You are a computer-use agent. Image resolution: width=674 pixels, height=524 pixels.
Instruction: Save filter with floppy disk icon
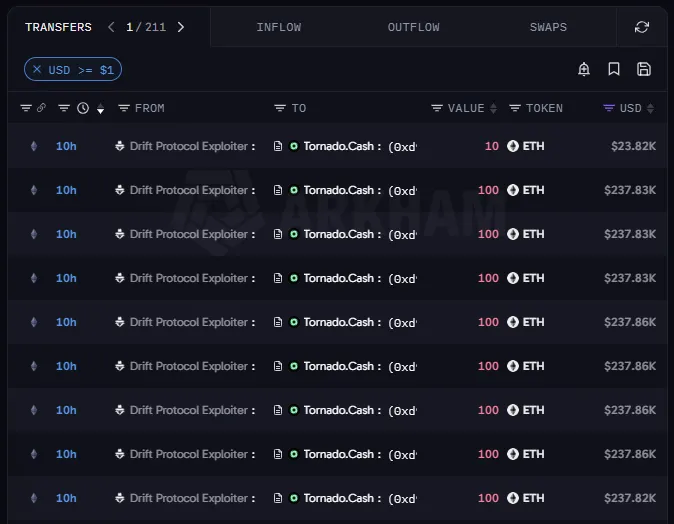[643, 69]
